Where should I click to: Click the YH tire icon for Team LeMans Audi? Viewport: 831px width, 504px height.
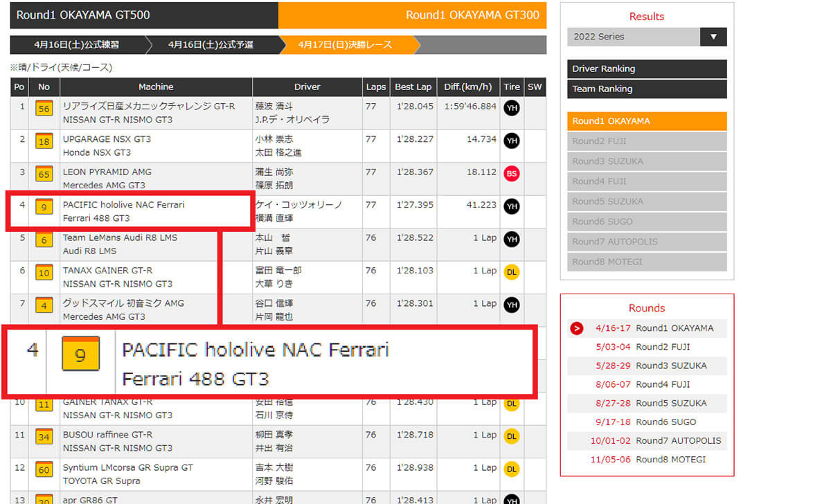tap(512, 240)
